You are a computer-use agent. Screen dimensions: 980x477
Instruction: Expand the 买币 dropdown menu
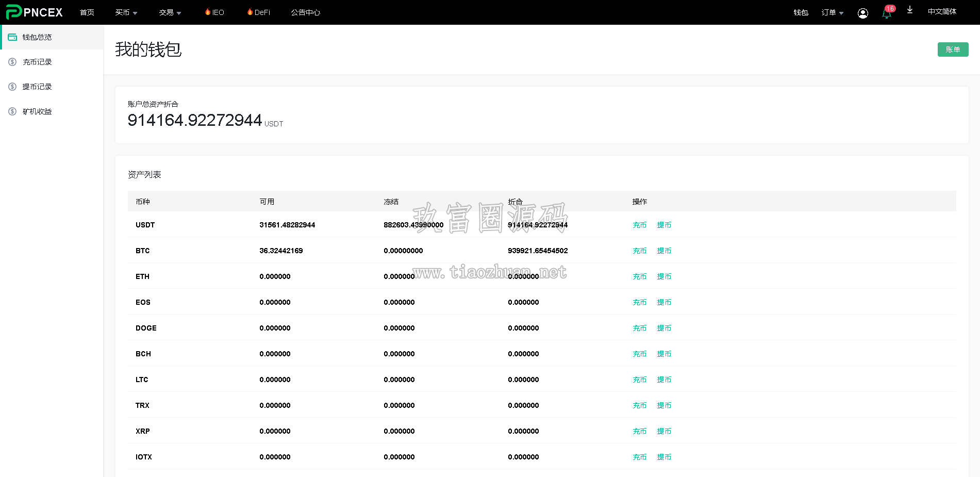(x=126, y=12)
